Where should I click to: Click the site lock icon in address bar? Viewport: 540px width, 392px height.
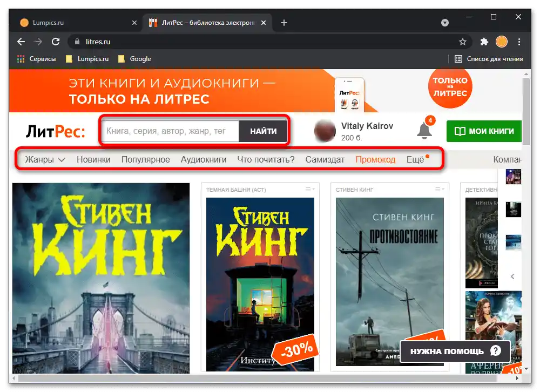pyautogui.click(x=77, y=42)
